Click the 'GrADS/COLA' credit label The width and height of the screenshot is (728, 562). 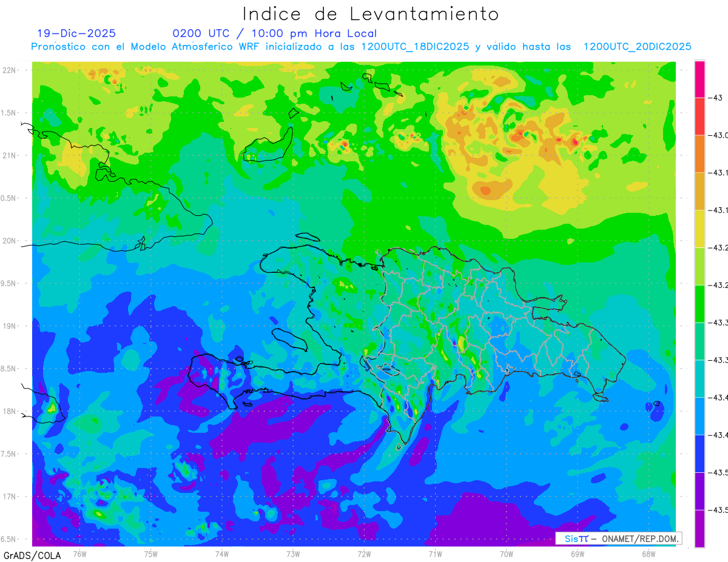coord(32,555)
